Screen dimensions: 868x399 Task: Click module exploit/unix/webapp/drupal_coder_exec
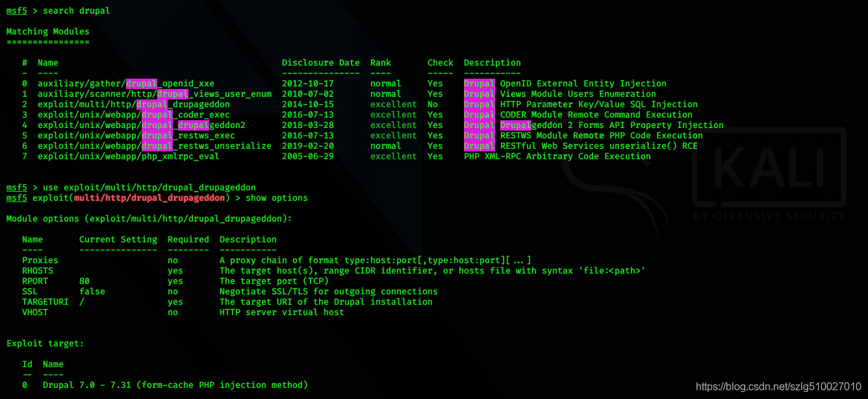coord(134,115)
